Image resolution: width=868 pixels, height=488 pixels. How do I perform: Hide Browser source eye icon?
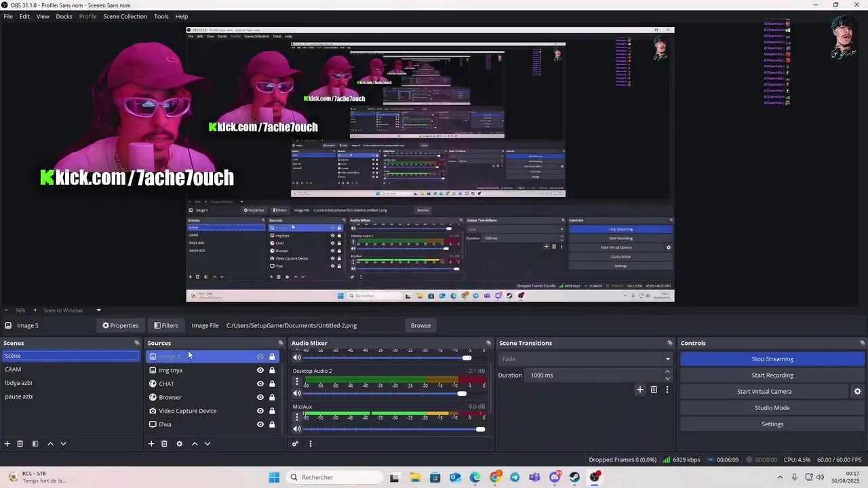260,397
